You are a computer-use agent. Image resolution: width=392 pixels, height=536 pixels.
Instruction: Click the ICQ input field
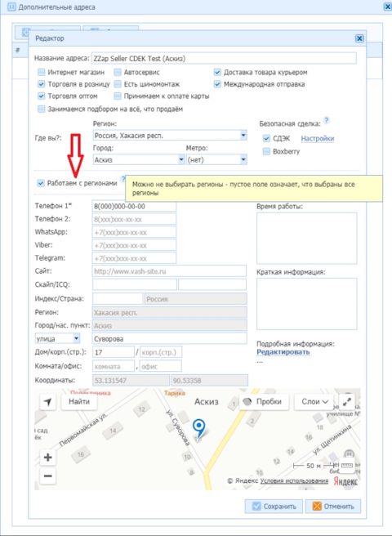[x=212, y=284]
